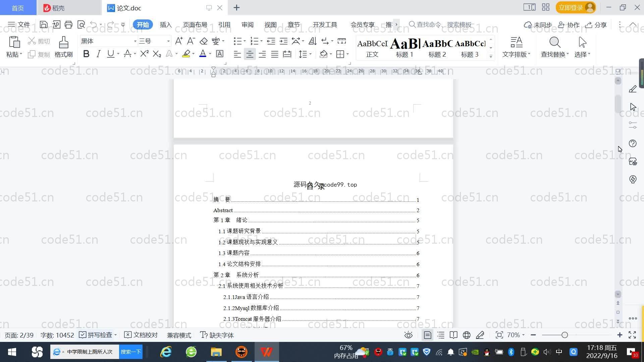Image resolution: width=644 pixels, height=362 pixels.
Task: Decrease font size with A- icon
Action: 191,41
